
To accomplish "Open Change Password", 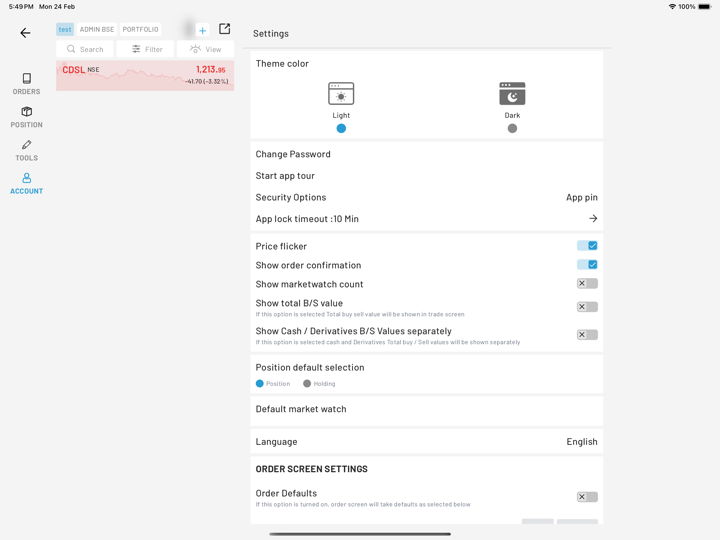I will click(x=293, y=154).
